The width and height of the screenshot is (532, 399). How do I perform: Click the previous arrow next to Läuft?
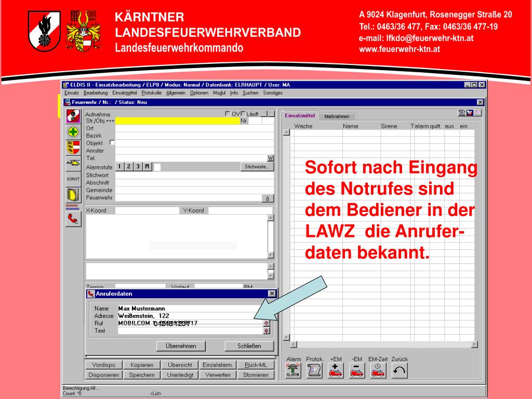point(265,114)
